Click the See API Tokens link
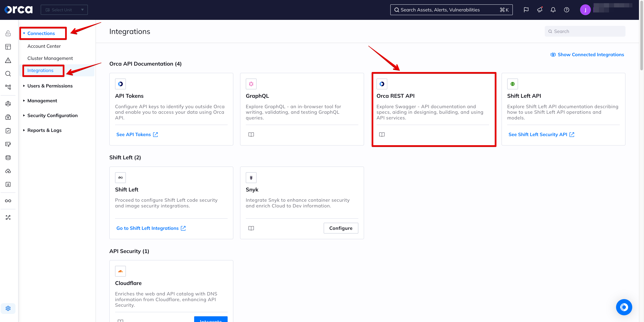Image resolution: width=644 pixels, height=322 pixels. [x=134, y=134]
